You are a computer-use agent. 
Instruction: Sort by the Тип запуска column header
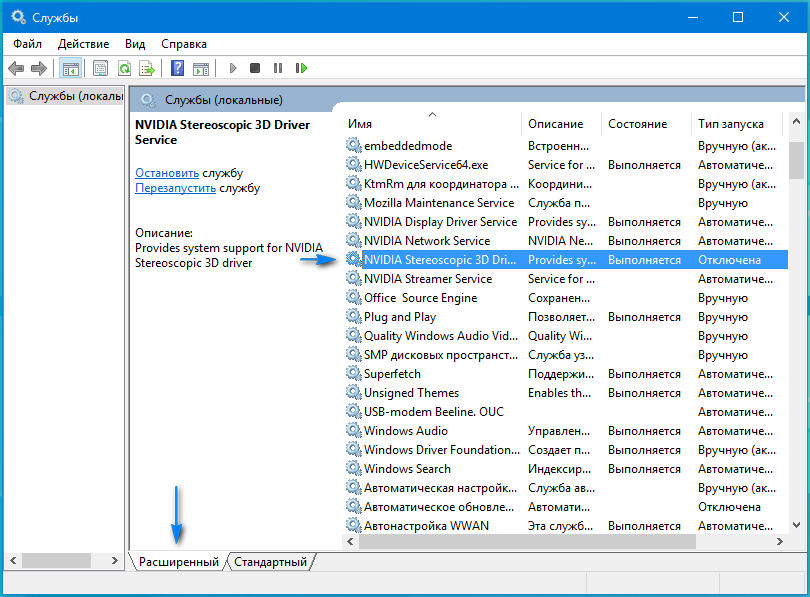730,124
